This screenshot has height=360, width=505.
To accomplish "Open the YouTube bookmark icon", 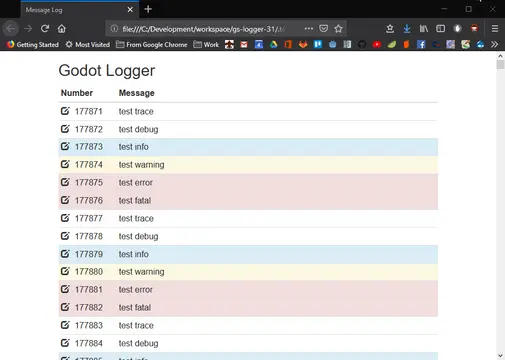I will [377, 44].
